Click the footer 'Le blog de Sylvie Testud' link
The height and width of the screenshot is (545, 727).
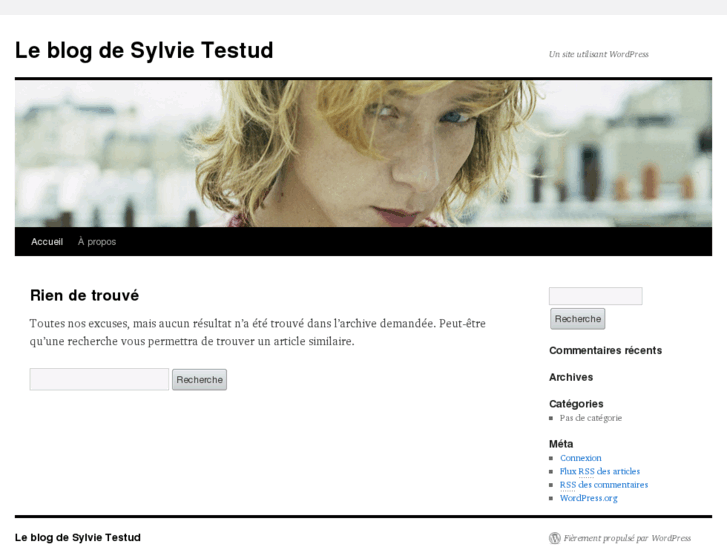click(78, 538)
